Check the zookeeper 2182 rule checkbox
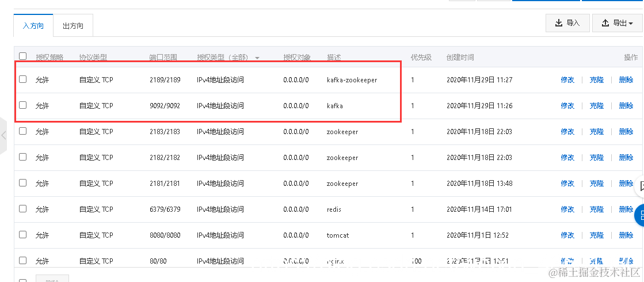The height and width of the screenshot is (282, 644). [23, 157]
